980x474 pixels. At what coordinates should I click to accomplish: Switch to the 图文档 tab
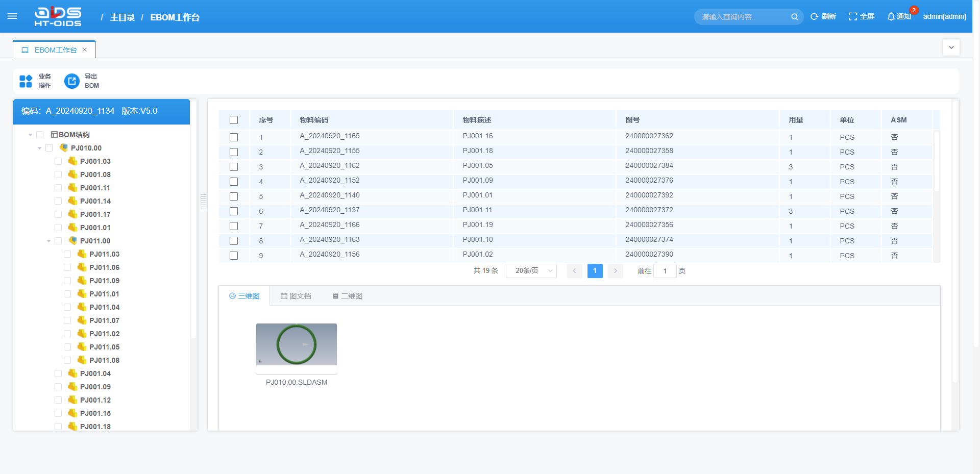[x=296, y=296]
